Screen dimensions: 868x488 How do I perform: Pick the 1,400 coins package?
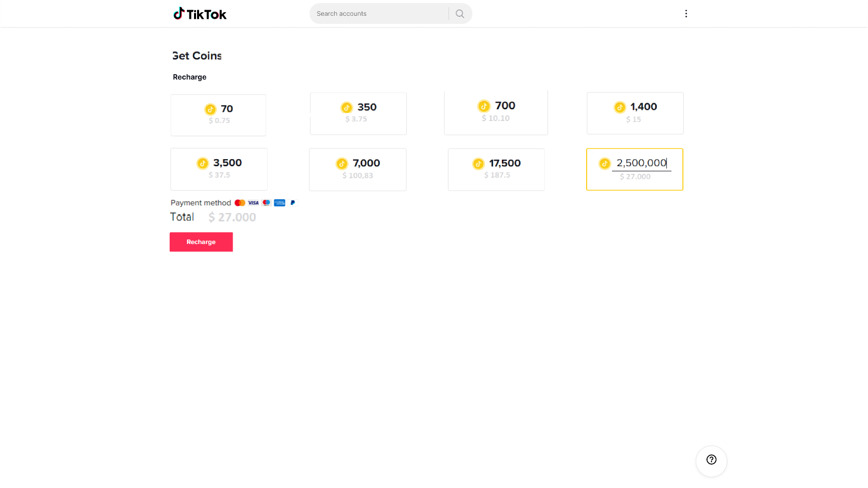[635, 113]
